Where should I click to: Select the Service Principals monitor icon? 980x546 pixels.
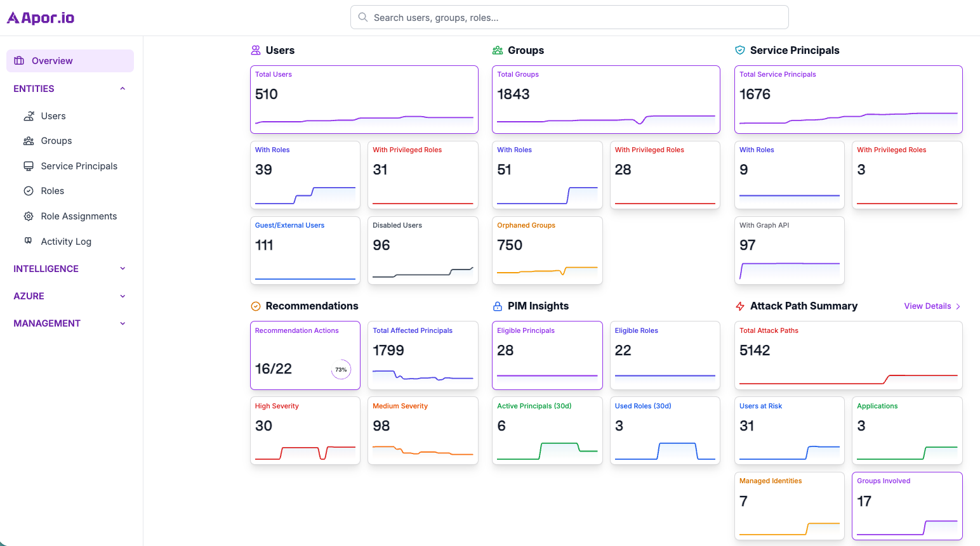(x=28, y=166)
